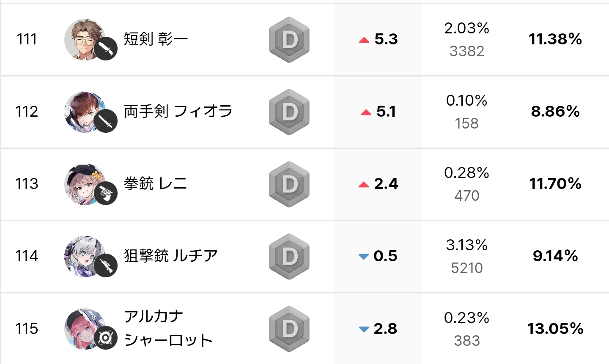Click the フィオラ character portrait
The image size is (609, 364).
[85, 112]
